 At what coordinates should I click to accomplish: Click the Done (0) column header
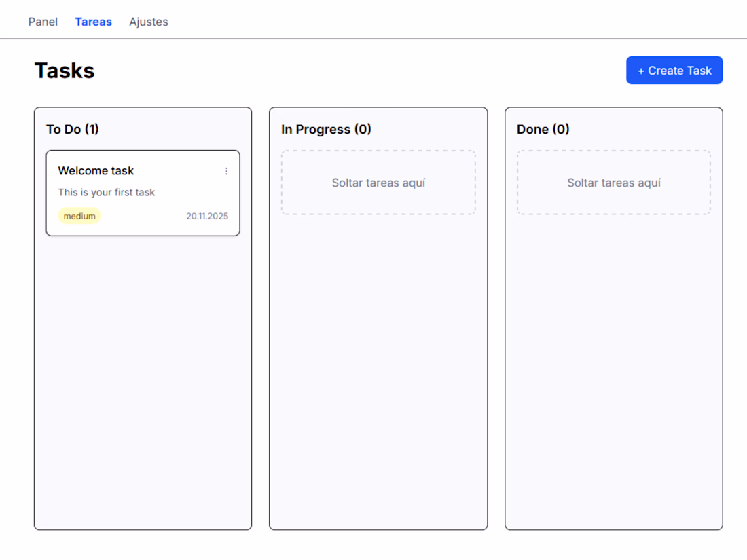543,129
